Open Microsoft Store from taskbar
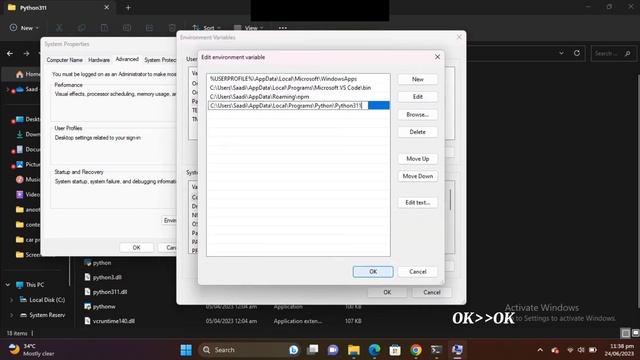 click(395, 350)
